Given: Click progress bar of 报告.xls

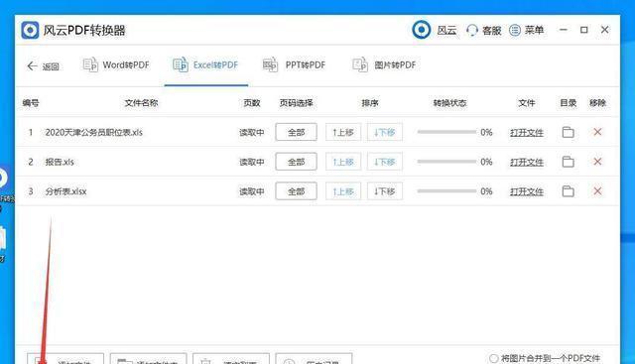Looking at the screenshot, I should point(446,162).
